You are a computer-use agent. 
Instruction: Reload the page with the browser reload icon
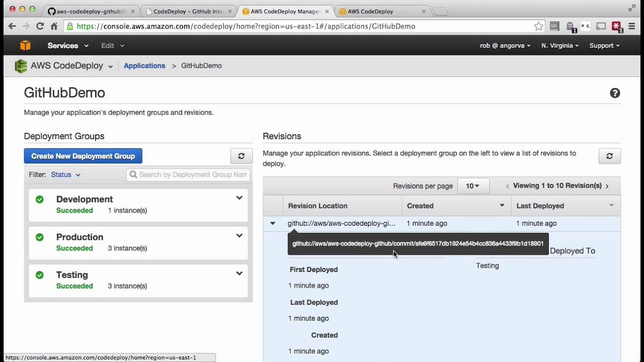pos(40,26)
